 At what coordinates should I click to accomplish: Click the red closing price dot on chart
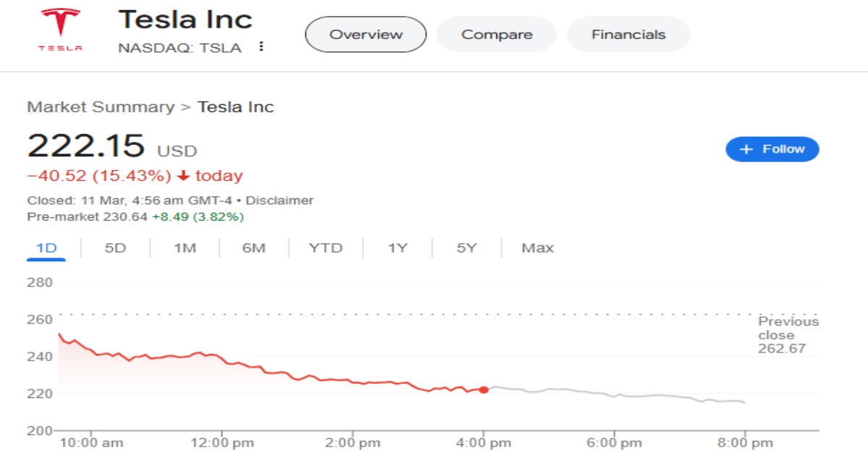(x=484, y=389)
